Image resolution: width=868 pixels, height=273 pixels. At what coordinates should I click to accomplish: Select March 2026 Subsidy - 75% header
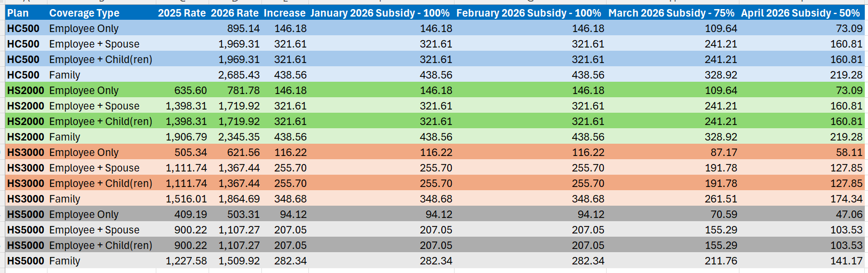(671, 13)
